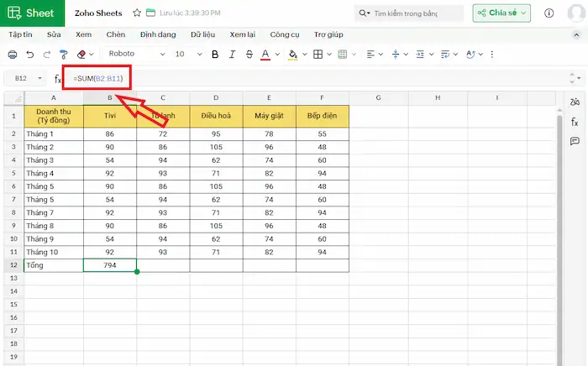Open the Xem lại menu
The height and width of the screenshot is (366, 588).
242,34
